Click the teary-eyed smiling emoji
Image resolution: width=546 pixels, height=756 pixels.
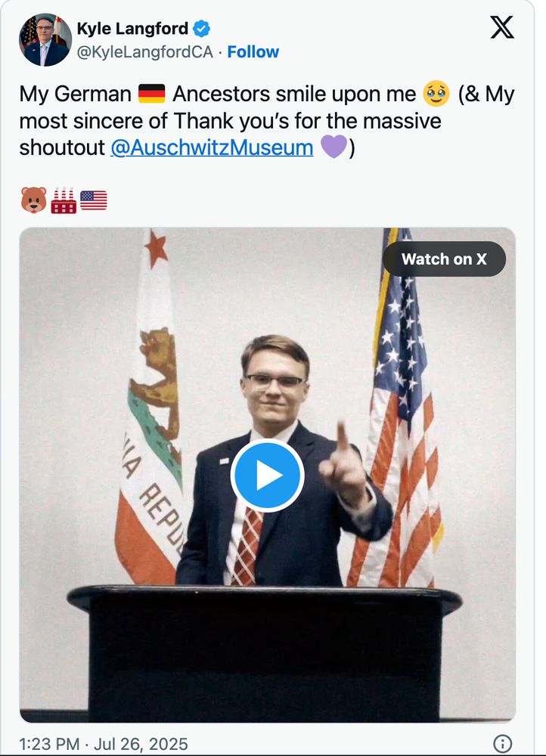(436, 94)
